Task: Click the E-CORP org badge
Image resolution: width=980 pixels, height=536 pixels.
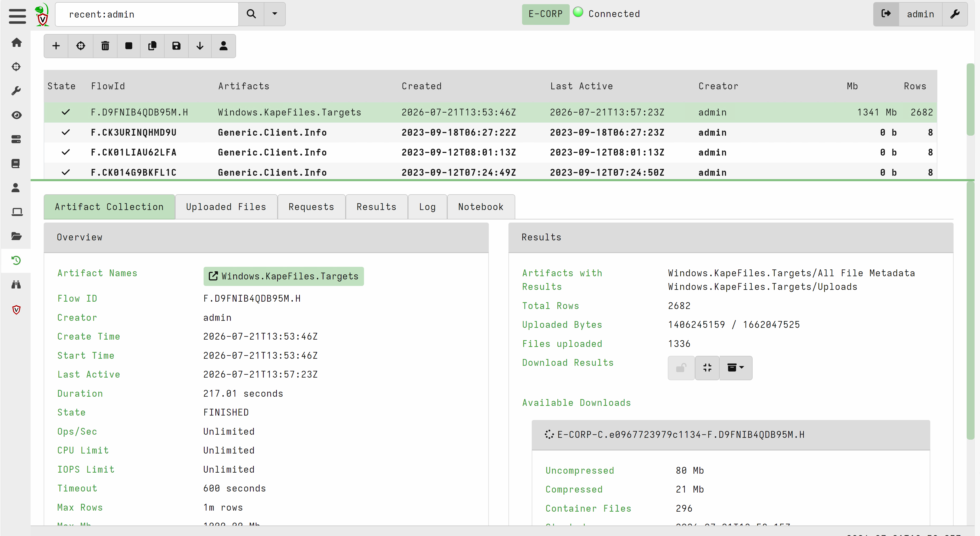Action: click(x=545, y=14)
